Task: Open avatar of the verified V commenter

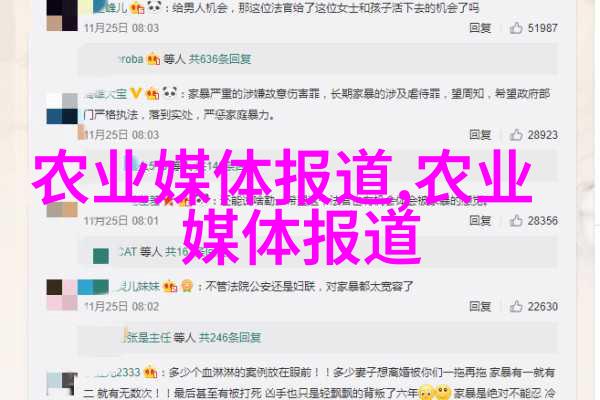Action: tap(62, 108)
